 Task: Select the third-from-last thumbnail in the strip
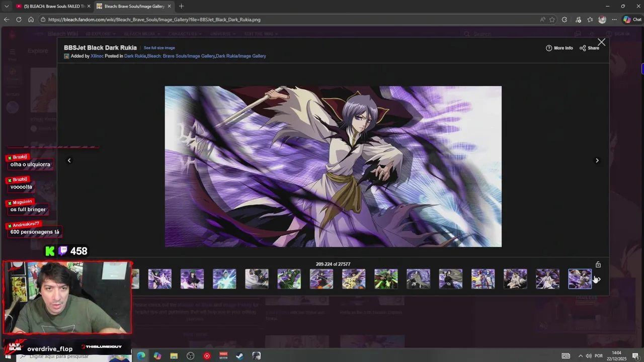[x=515, y=279]
